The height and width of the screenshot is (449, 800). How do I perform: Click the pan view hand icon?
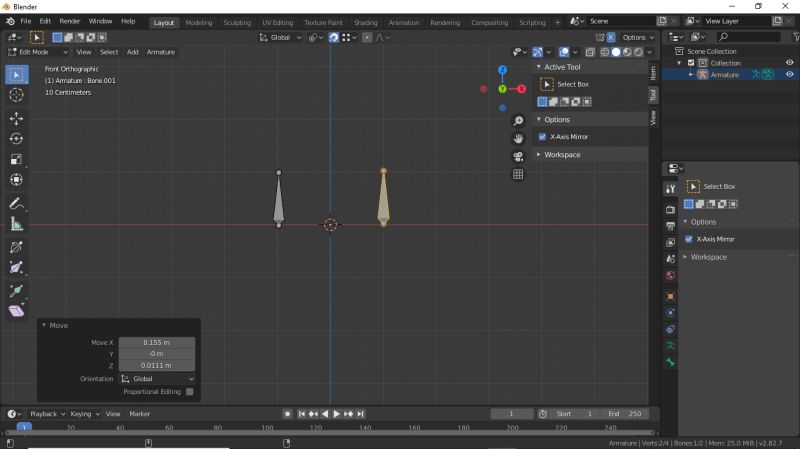pos(518,138)
